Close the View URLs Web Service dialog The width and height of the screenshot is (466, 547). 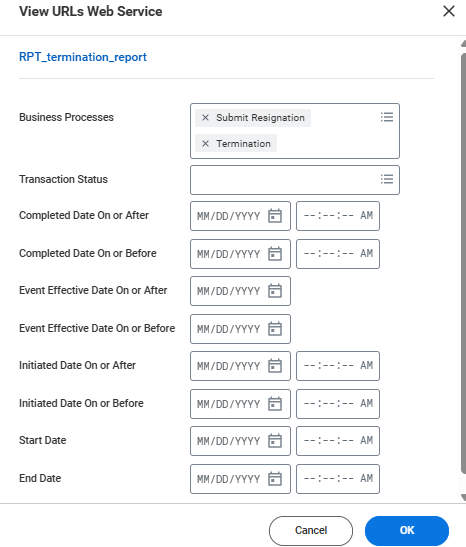pos(449,11)
